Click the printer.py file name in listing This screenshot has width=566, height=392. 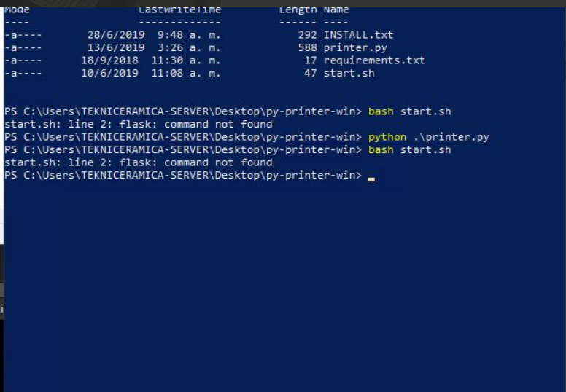tap(354, 47)
